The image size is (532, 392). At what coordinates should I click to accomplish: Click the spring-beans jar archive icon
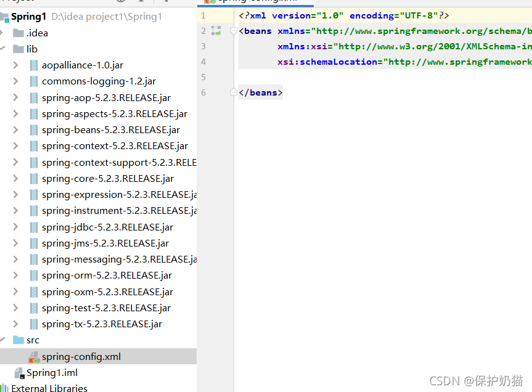[33, 130]
